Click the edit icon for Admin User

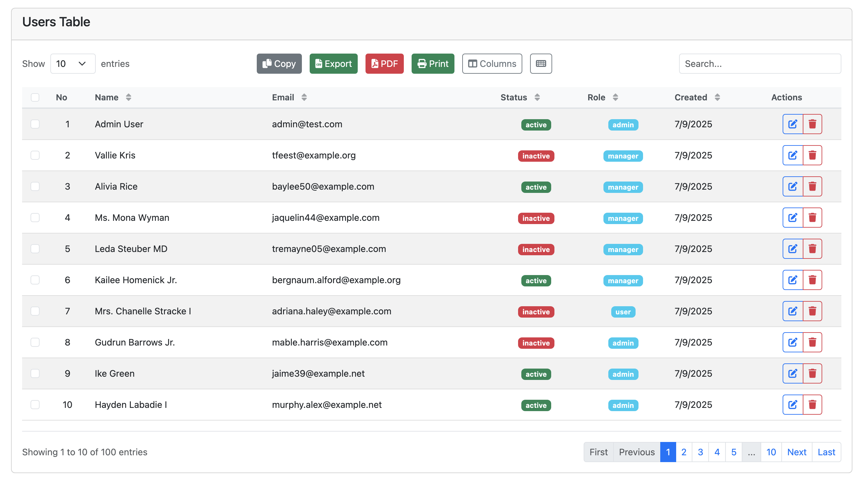[792, 124]
